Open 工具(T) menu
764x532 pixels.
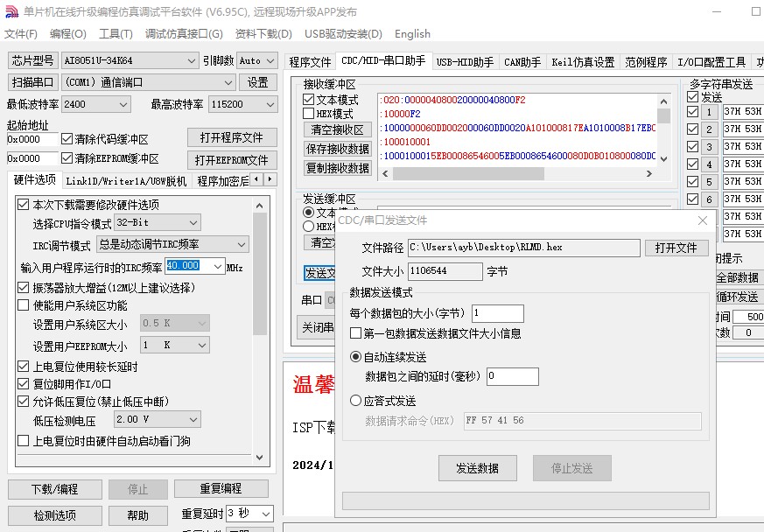coord(116,33)
